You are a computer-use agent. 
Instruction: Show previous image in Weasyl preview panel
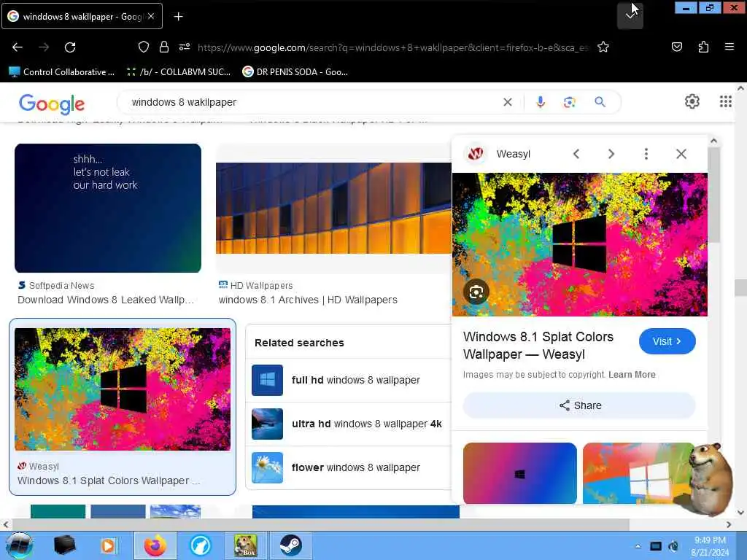pos(576,154)
